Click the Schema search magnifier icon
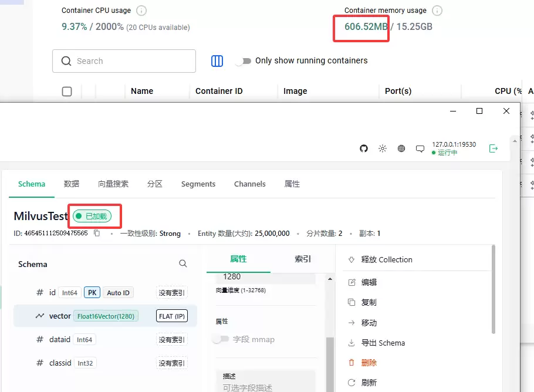The image size is (534, 392). [x=183, y=263]
